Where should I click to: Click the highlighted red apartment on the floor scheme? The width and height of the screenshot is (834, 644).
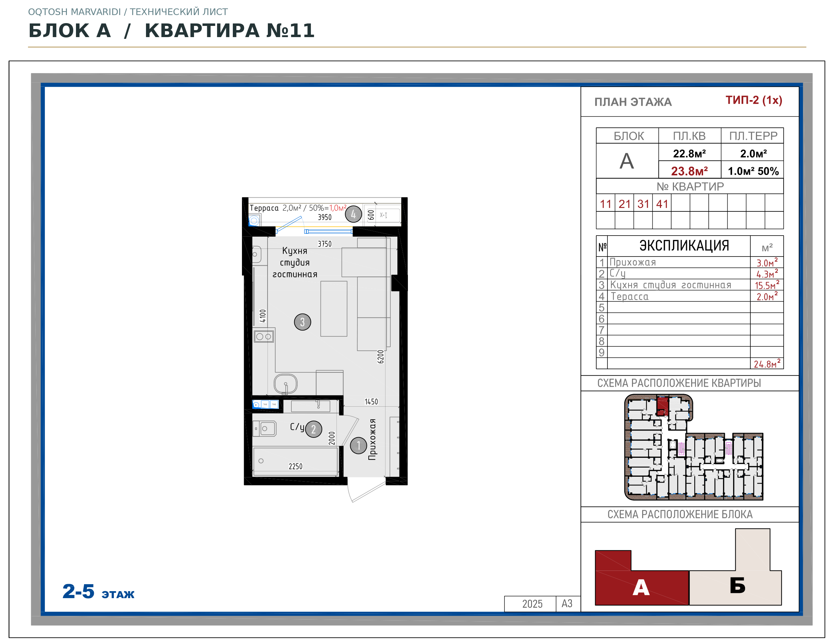662,407
